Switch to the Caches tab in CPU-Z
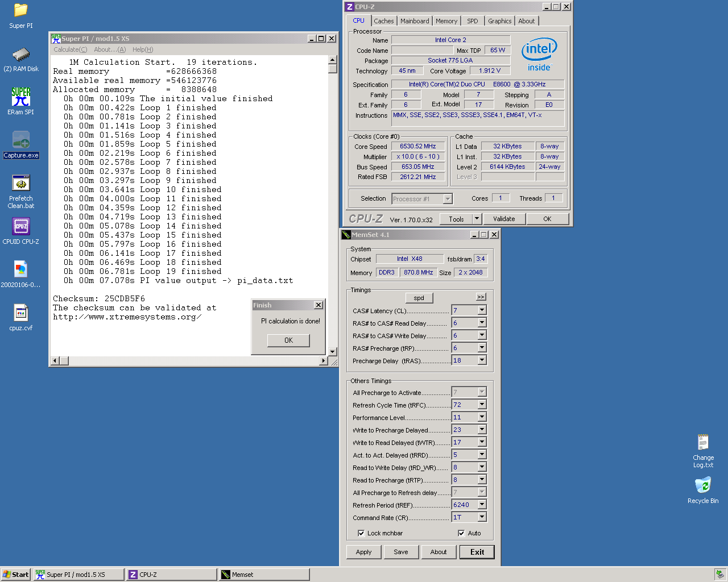The image size is (728, 582). click(x=383, y=21)
